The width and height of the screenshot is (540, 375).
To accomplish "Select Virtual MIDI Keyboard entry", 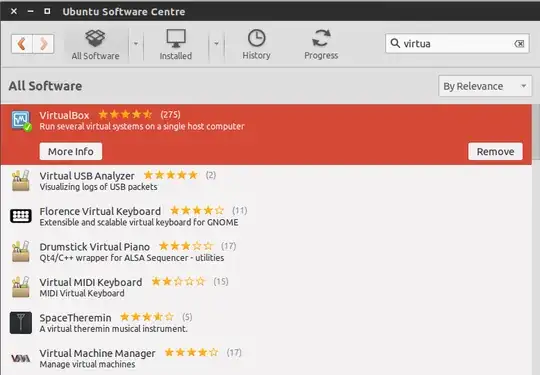I will 266,288.
